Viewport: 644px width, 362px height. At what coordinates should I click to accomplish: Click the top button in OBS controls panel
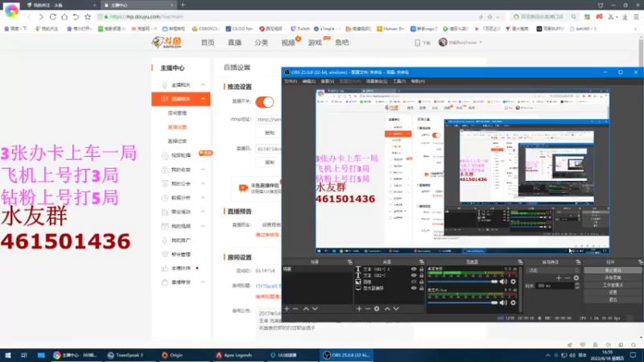point(613,270)
